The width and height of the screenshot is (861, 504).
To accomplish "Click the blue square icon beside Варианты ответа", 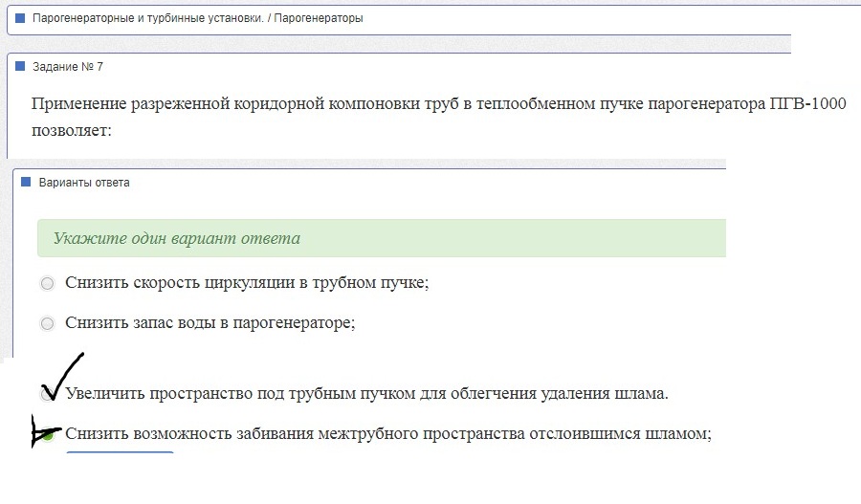I will tap(26, 182).
